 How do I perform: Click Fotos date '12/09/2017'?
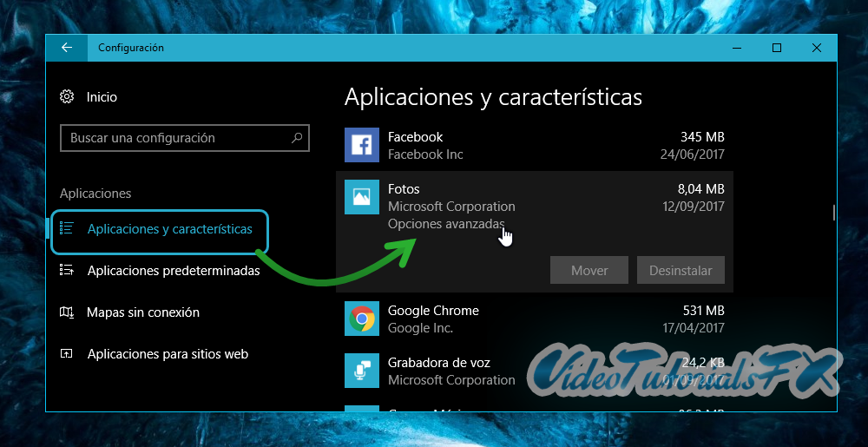coord(694,207)
